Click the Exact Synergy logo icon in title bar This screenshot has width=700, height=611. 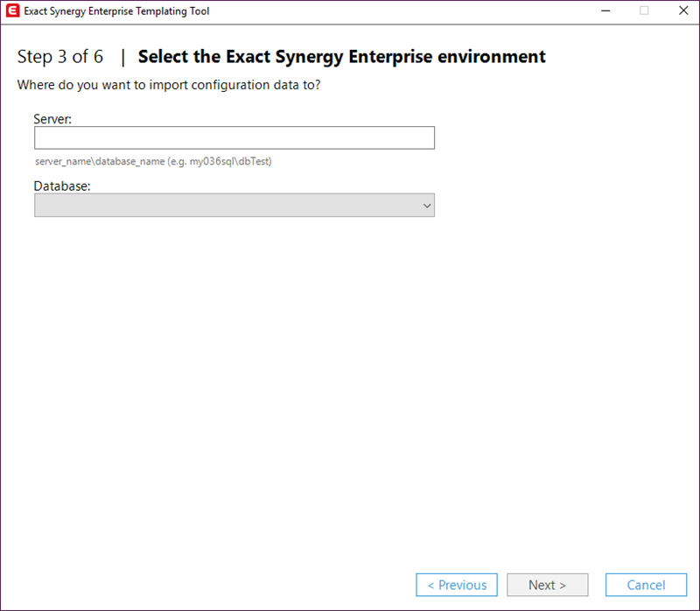pyautogui.click(x=12, y=11)
